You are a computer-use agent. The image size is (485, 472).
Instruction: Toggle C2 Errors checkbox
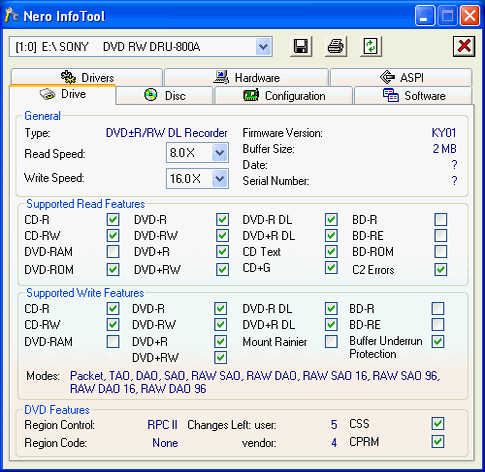(441, 269)
